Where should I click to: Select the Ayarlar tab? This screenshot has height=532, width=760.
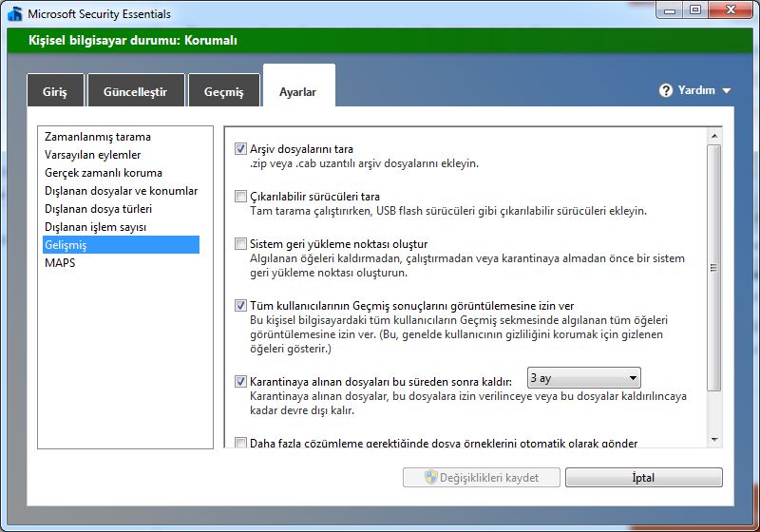(x=298, y=87)
